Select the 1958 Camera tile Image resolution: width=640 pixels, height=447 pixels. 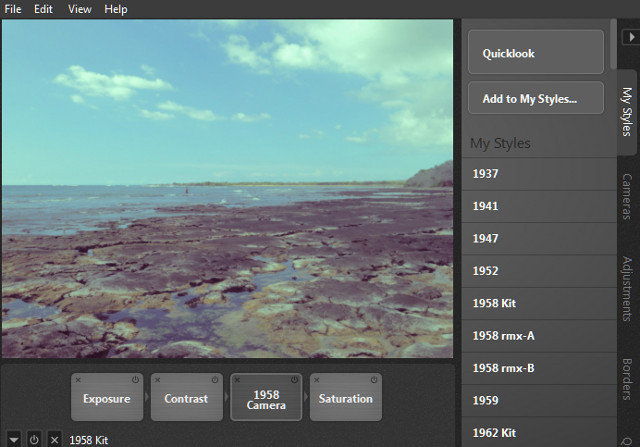[266, 397]
